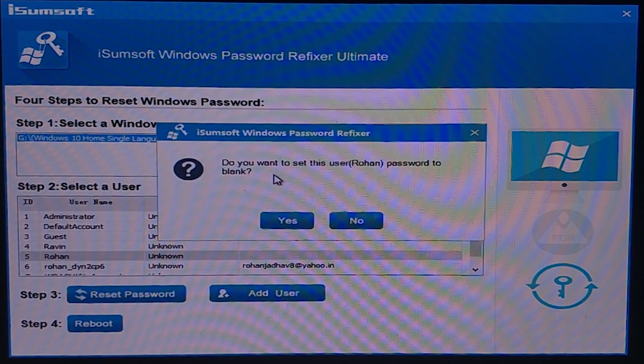Screen dimensions: 644x364
Task: Decline password reset with No
Action: pyautogui.click(x=356, y=220)
